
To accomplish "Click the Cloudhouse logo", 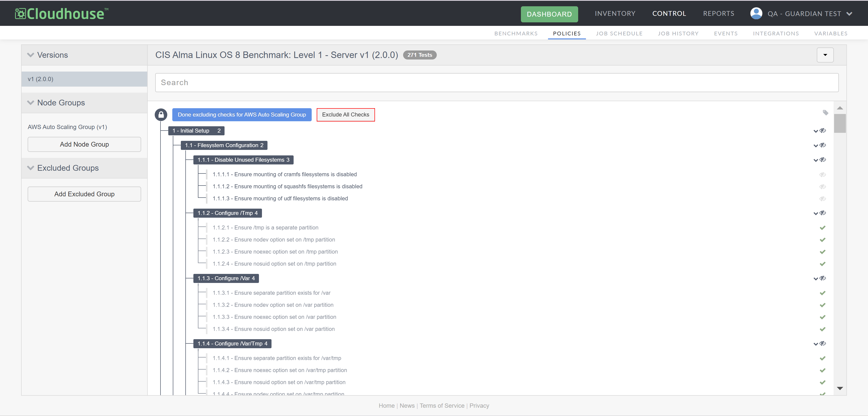I will 62,14.
